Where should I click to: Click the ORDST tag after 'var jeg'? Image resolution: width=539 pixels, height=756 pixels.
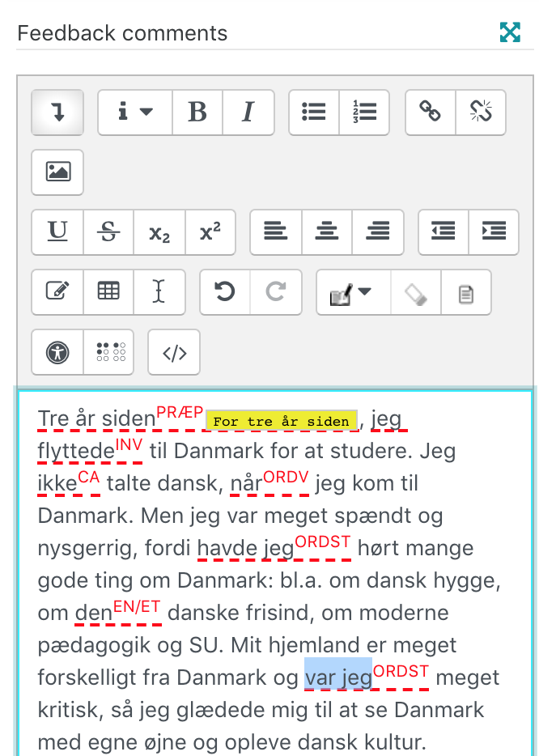click(401, 671)
